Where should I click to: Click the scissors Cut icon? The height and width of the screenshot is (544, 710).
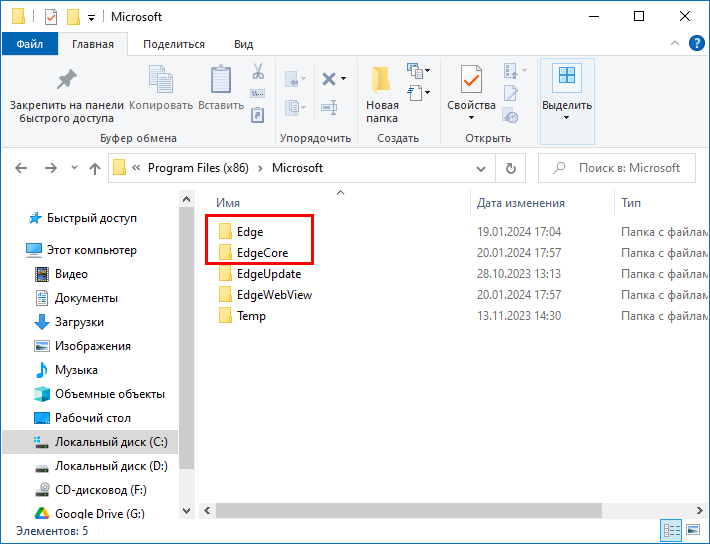point(257,72)
